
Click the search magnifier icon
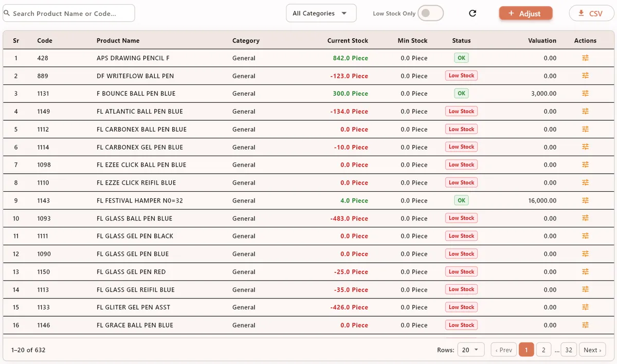coord(6,13)
